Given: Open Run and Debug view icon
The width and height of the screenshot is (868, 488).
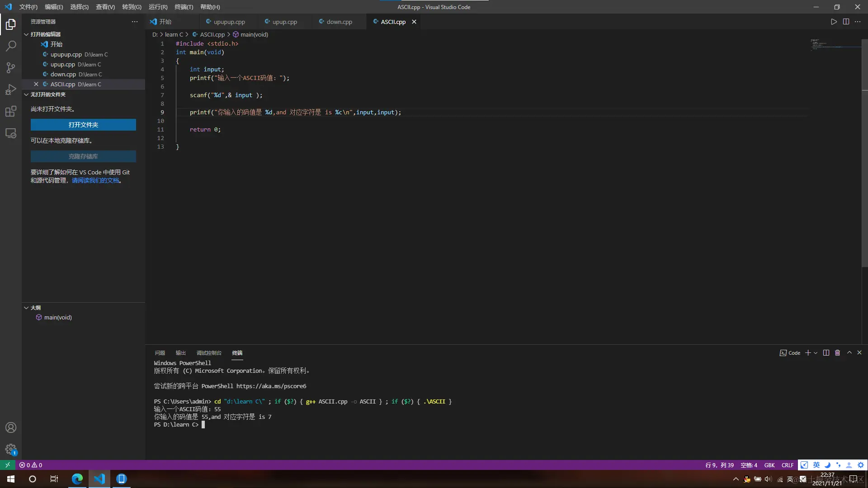Looking at the screenshot, I should (11, 89).
